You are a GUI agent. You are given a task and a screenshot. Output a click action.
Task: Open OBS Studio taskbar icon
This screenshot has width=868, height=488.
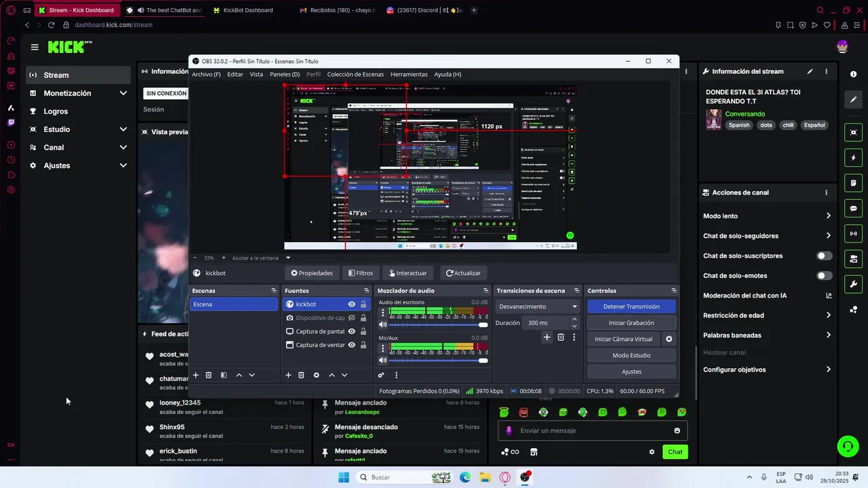tap(526, 477)
